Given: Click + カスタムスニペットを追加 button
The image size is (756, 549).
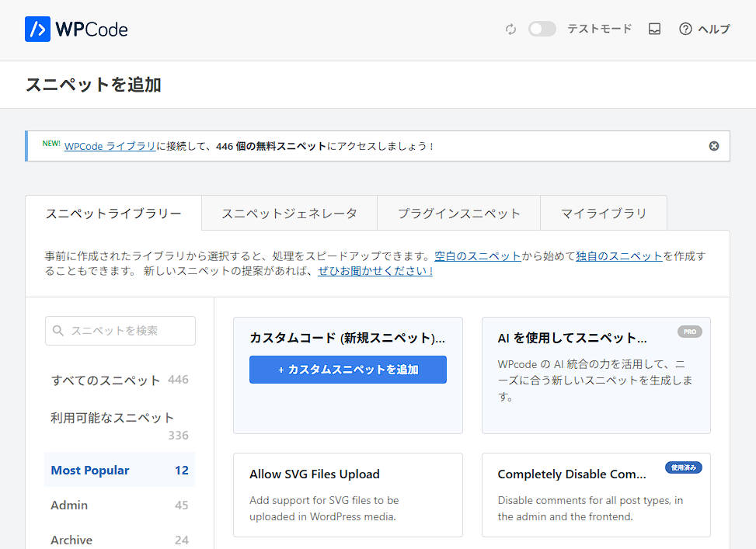Looking at the screenshot, I should click(x=348, y=370).
